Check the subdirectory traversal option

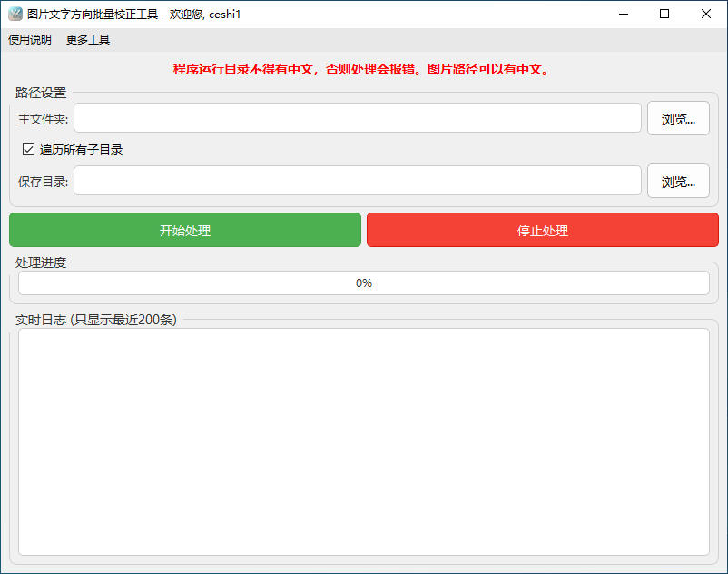(x=28, y=149)
